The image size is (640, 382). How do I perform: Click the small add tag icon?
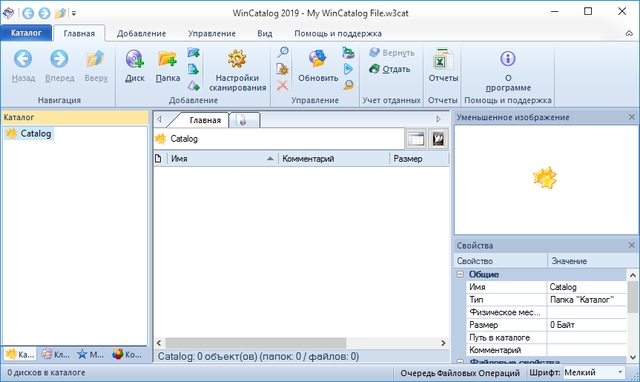tap(193, 86)
